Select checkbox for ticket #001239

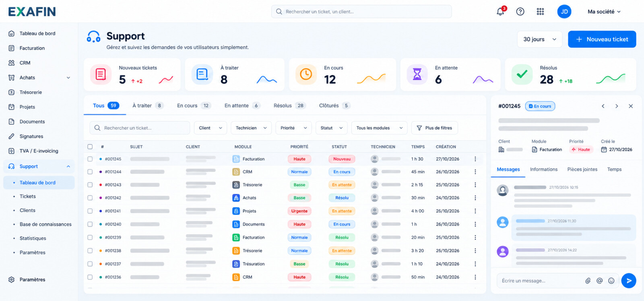tap(90, 238)
